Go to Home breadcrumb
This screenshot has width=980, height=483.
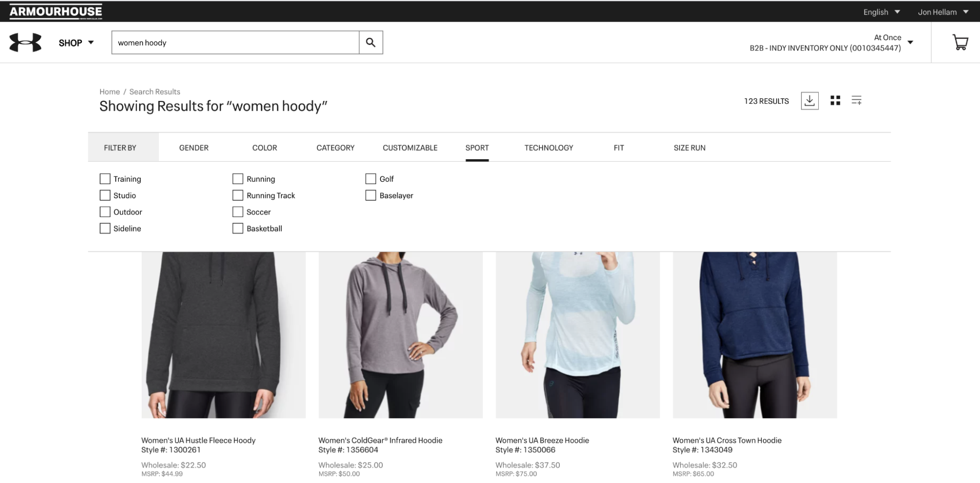point(109,92)
